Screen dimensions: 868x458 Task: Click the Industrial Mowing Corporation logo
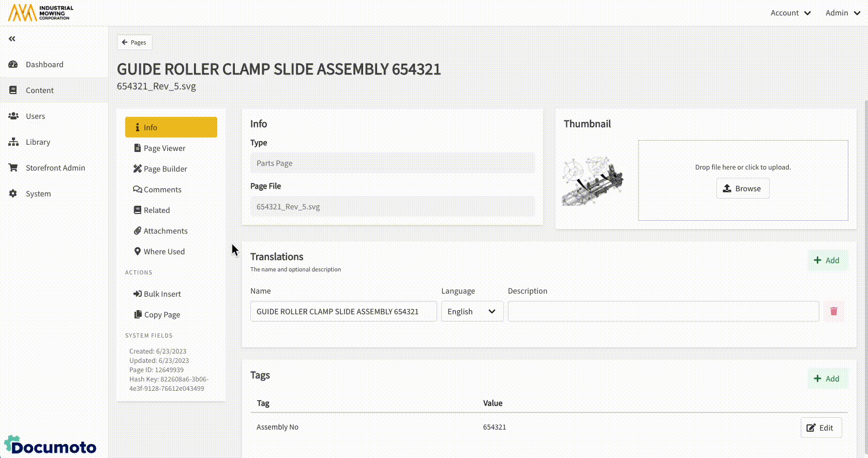click(41, 13)
